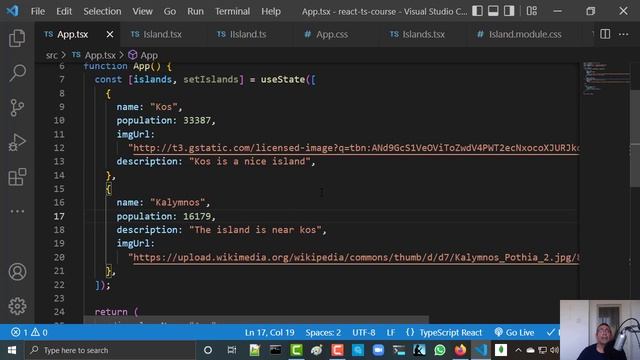640x360 pixels.
Task: Click the App.tsx breadcrumb segment
Action: coord(100,55)
